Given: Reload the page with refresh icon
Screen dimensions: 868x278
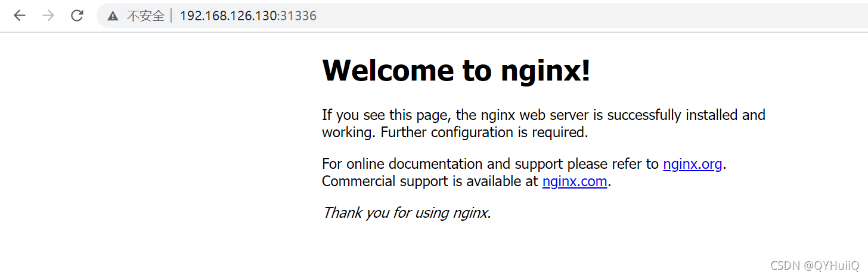Looking at the screenshot, I should click(77, 16).
